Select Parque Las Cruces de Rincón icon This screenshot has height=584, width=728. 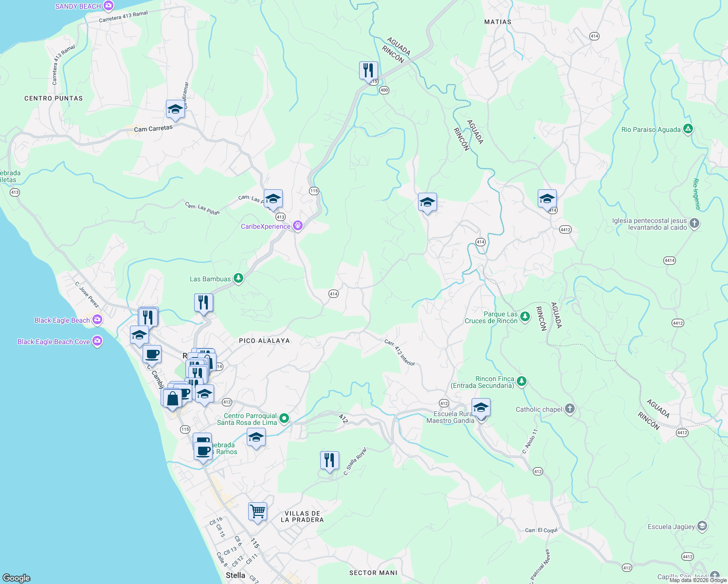click(x=525, y=317)
